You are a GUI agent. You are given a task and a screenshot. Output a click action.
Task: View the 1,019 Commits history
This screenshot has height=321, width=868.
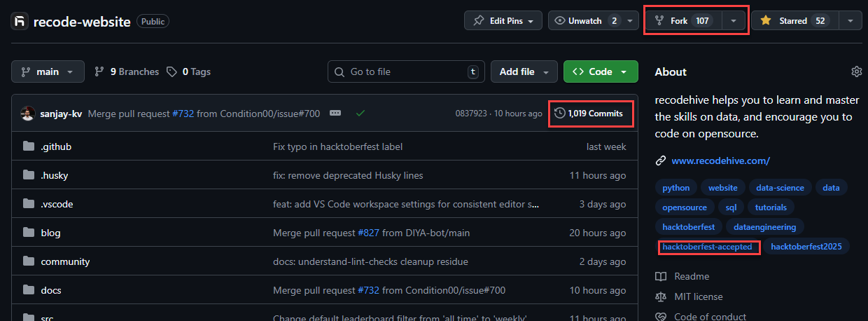(x=589, y=114)
